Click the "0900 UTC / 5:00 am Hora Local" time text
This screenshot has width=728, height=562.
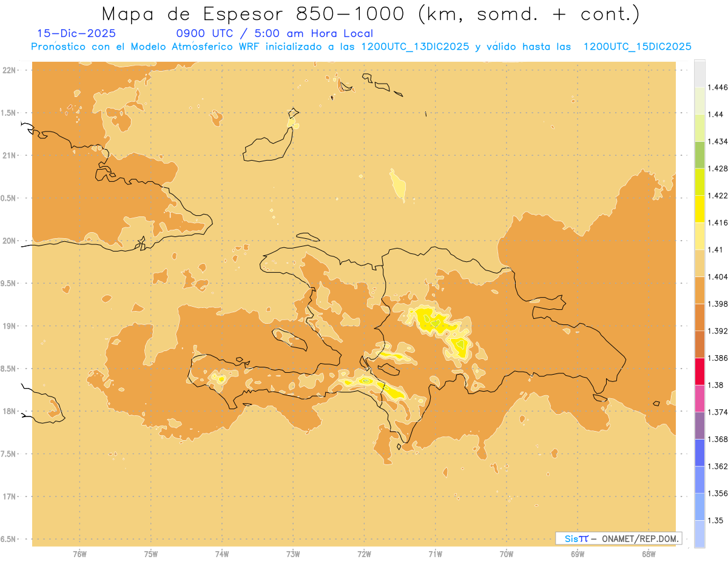pyautogui.click(x=274, y=33)
